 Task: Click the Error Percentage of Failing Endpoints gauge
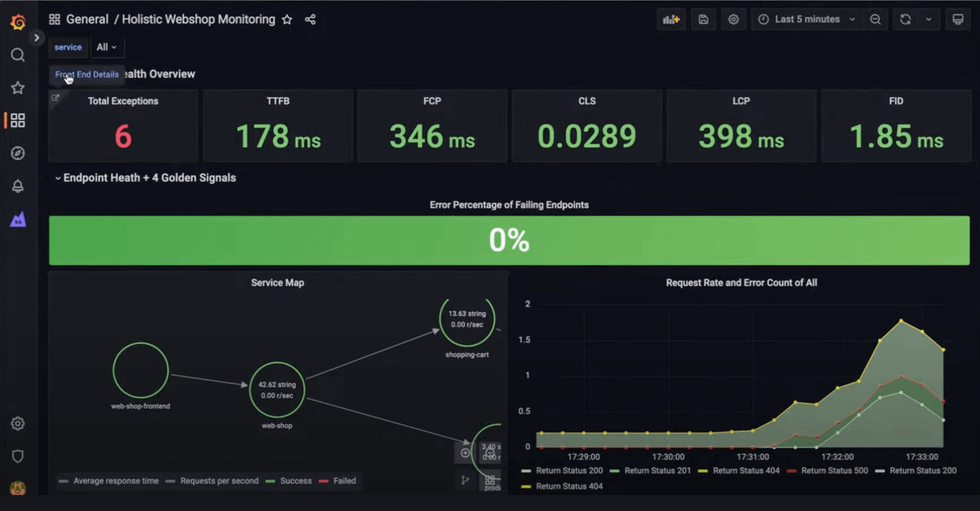click(x=508, y=240)
